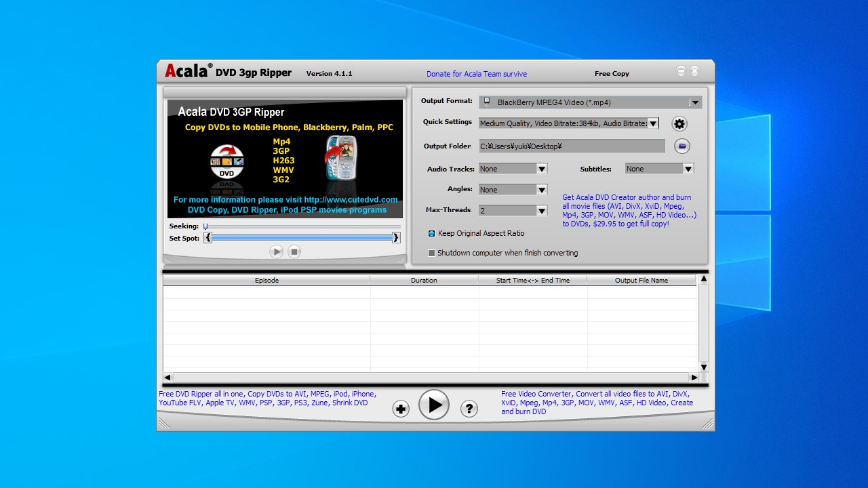The image size is (868, 488).
Task: Open advanced settings gear icon
Action: [679, 123]
